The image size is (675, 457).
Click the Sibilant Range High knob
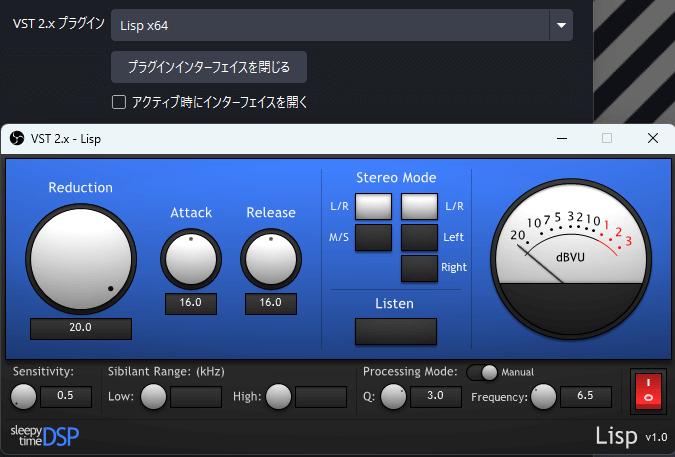(x=279, y=397)
